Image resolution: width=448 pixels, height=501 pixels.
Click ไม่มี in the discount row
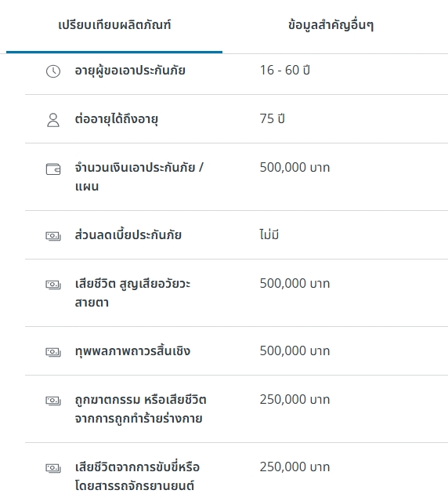[x=269, y=234]
